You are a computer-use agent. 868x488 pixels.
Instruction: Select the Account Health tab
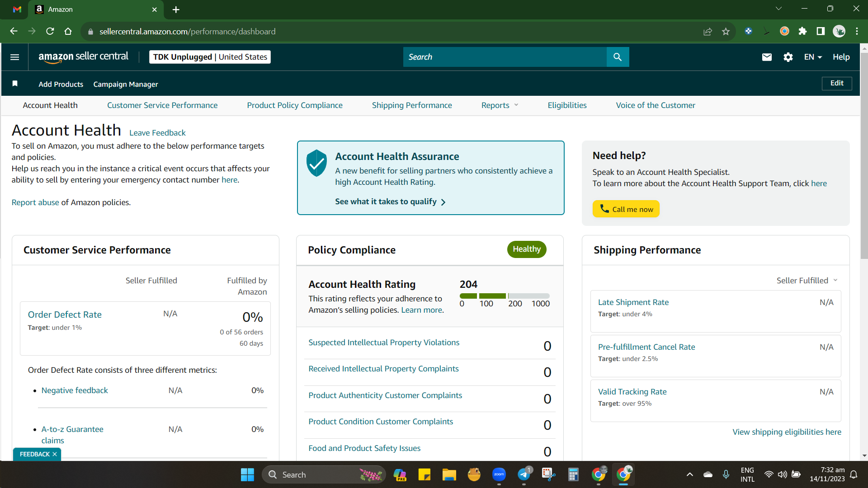pyautogui.click(x=50, y=105)
